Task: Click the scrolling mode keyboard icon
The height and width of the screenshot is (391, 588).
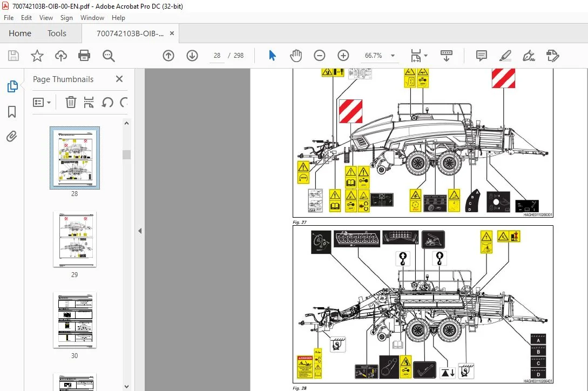Action: click(446, 56)
